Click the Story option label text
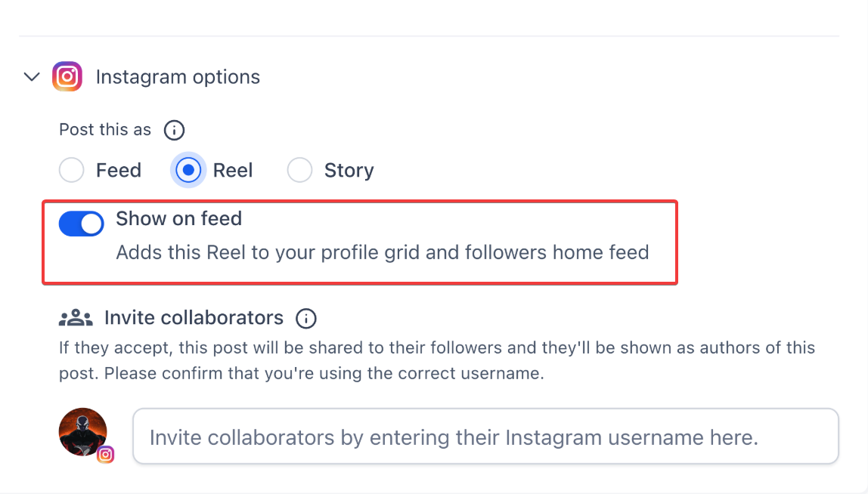This screenshot has width=868, height=494. [x=349, y=171]
